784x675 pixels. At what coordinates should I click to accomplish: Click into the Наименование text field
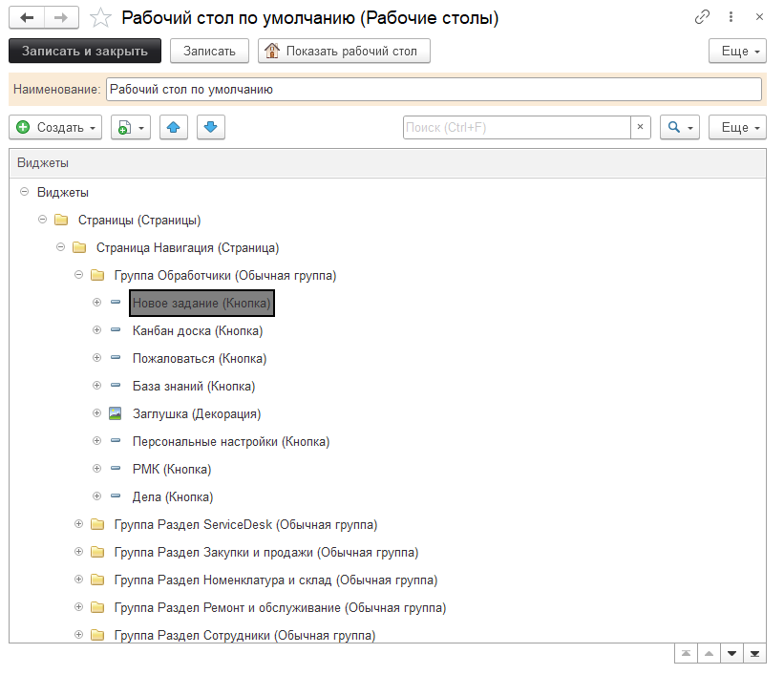pos(433,89)
